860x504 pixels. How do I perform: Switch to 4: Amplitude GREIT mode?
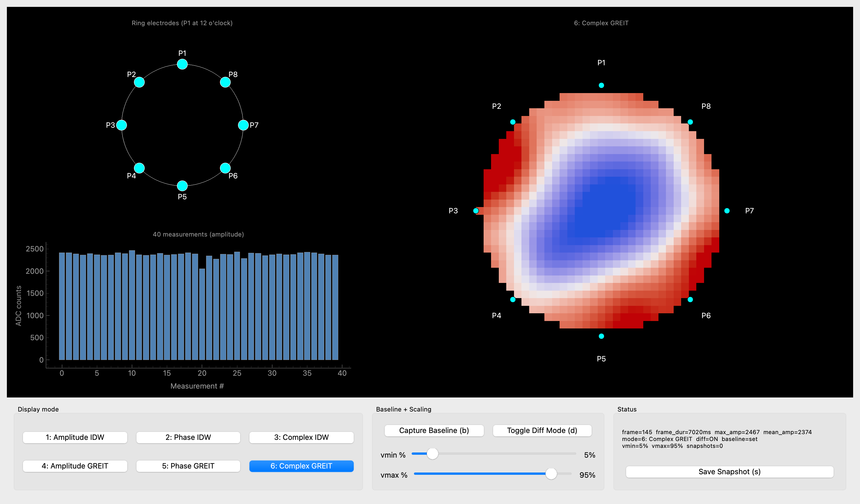pyautogui.click(x=75, y=466)
